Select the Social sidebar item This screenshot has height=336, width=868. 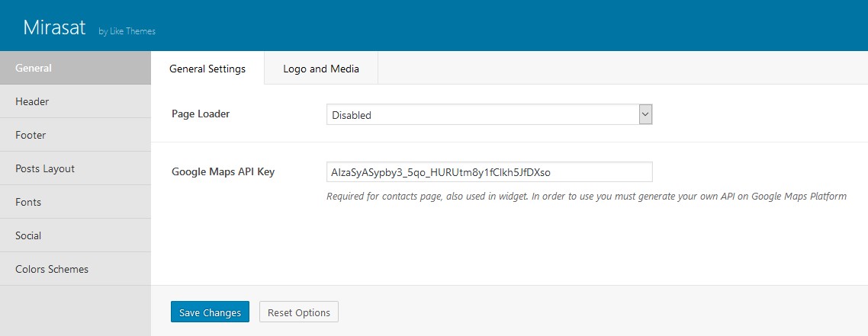(76, 235)
